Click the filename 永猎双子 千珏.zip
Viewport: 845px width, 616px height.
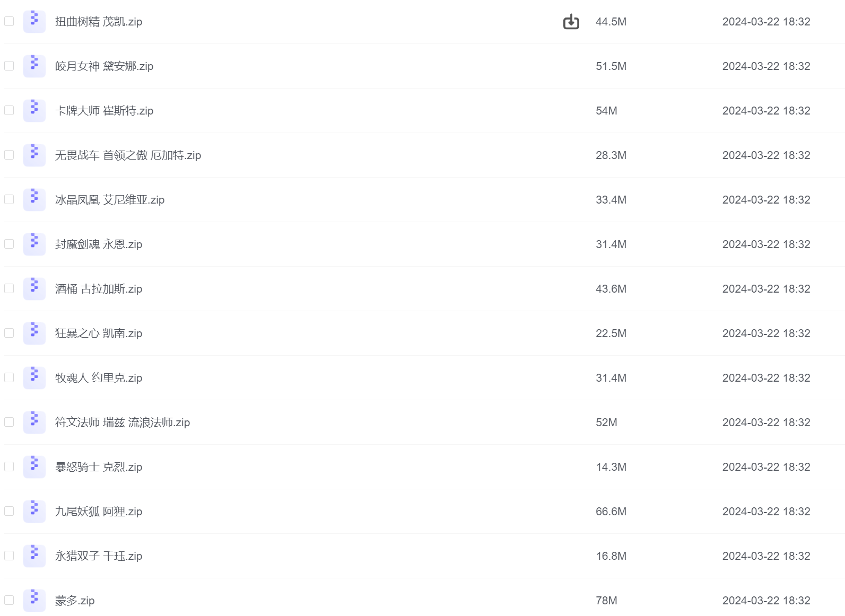99,556
